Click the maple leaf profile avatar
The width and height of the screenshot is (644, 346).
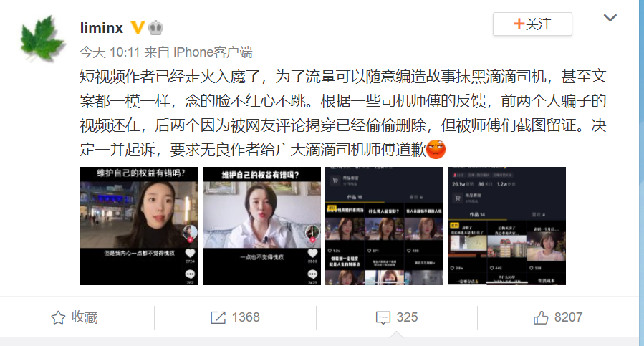click(42, 38)
